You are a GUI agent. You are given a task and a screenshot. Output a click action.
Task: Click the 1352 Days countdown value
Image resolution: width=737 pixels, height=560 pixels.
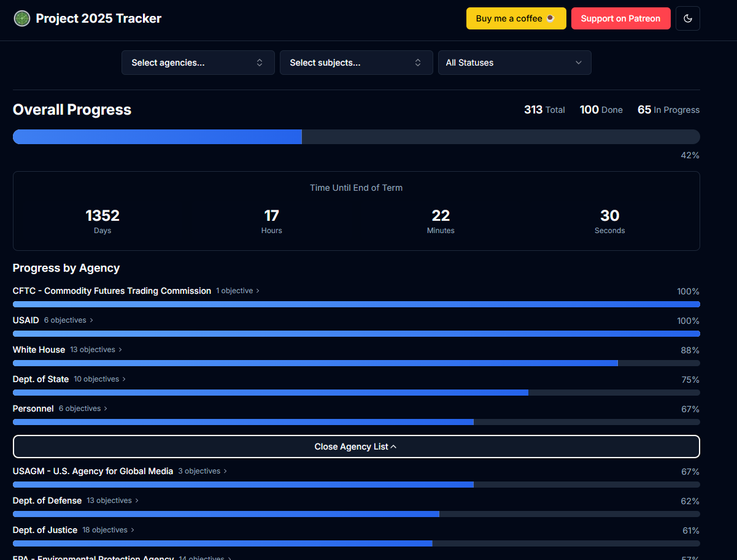coord(102,216)
